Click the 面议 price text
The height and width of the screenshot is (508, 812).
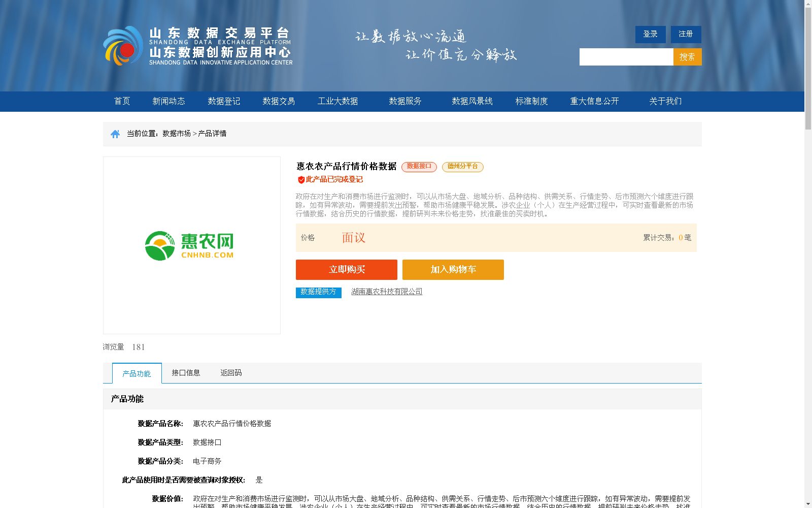tap(354, 238)
